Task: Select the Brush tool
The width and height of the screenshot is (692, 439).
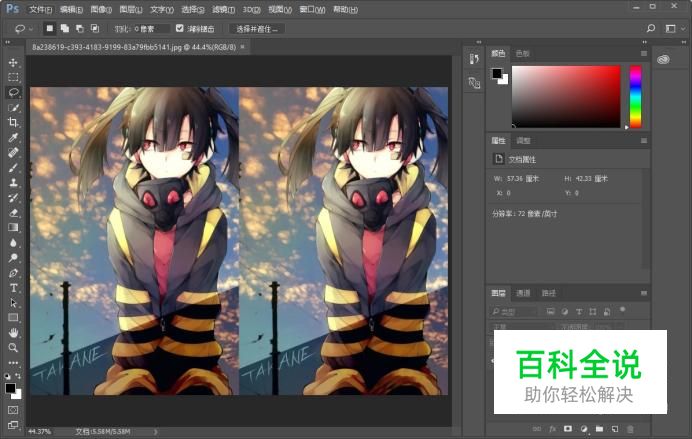Action: 13,167
